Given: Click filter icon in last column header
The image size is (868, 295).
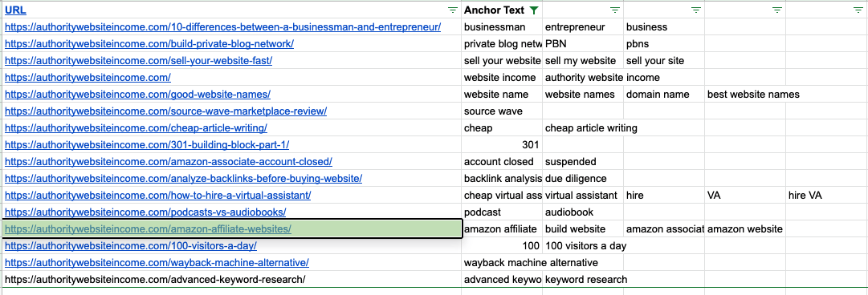Looking at the screenshot, I should (x=858, y=10).
